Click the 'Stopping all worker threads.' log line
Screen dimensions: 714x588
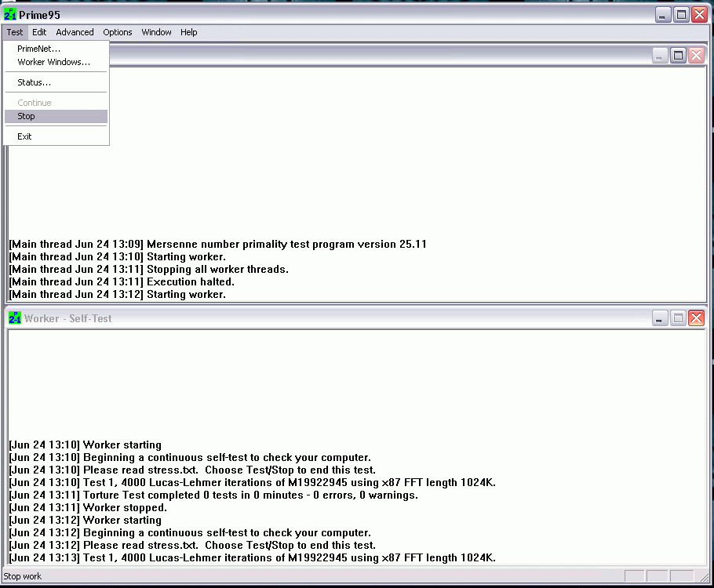(148, 270)
